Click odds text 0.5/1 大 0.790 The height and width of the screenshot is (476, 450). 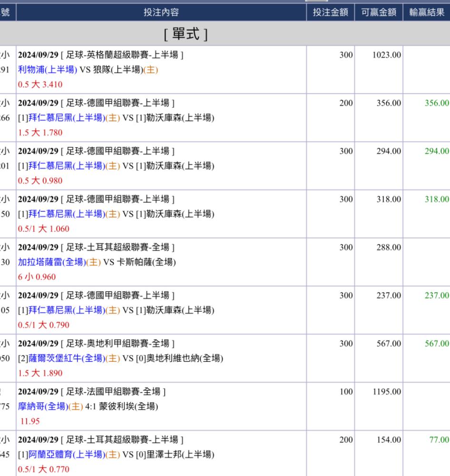pyautogui.click(x=43, y=325)
